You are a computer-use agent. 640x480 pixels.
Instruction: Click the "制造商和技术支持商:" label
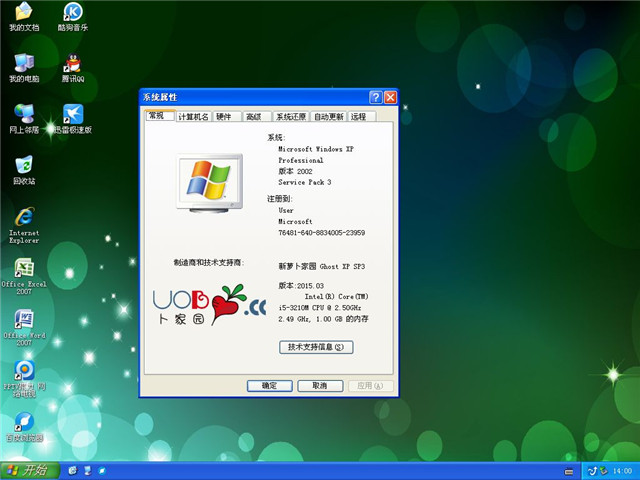[209, 263]
